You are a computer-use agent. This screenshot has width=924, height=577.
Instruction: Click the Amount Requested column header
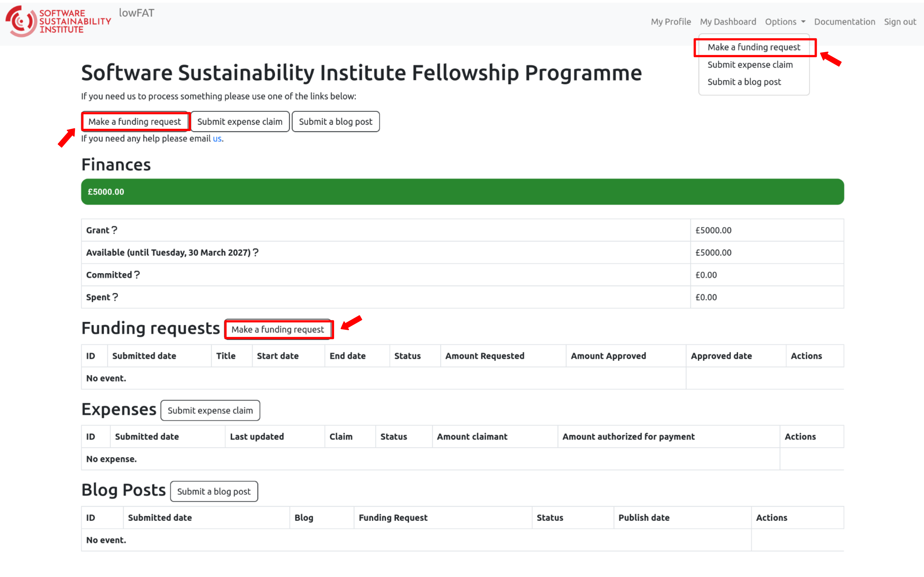tap(503, 356)
